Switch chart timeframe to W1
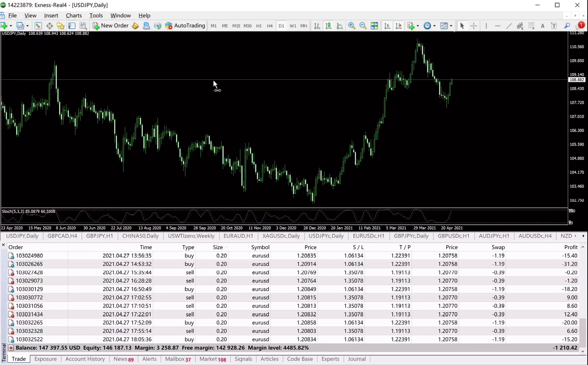 293,26
